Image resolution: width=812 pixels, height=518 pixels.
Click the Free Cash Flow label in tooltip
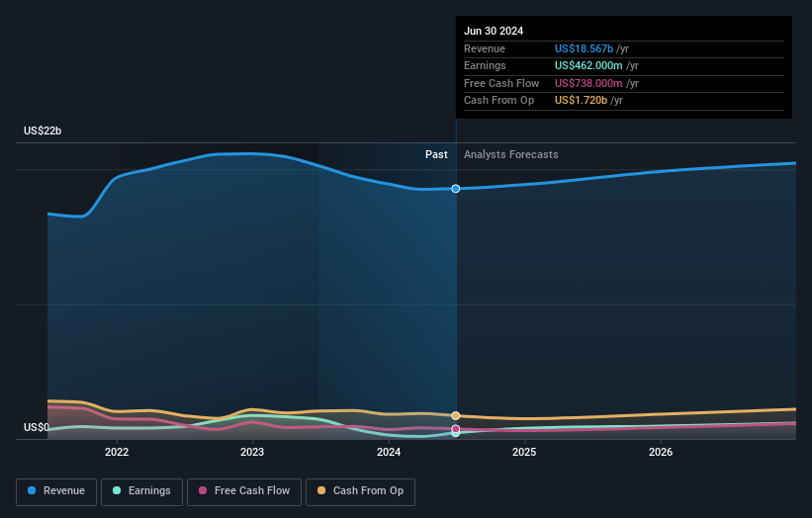click(x=501, y=83)
